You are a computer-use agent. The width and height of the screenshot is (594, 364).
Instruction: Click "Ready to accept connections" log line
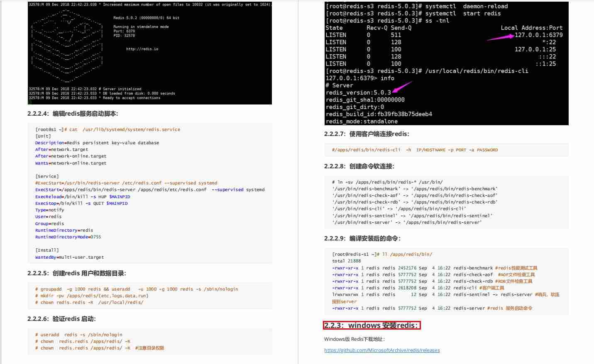click(x=131, y=98)
